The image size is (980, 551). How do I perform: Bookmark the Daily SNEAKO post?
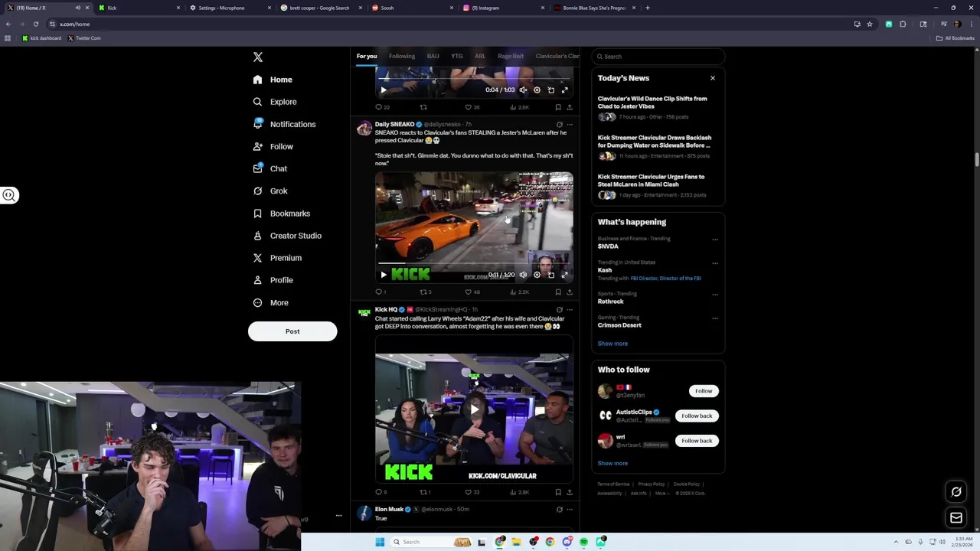558,292
